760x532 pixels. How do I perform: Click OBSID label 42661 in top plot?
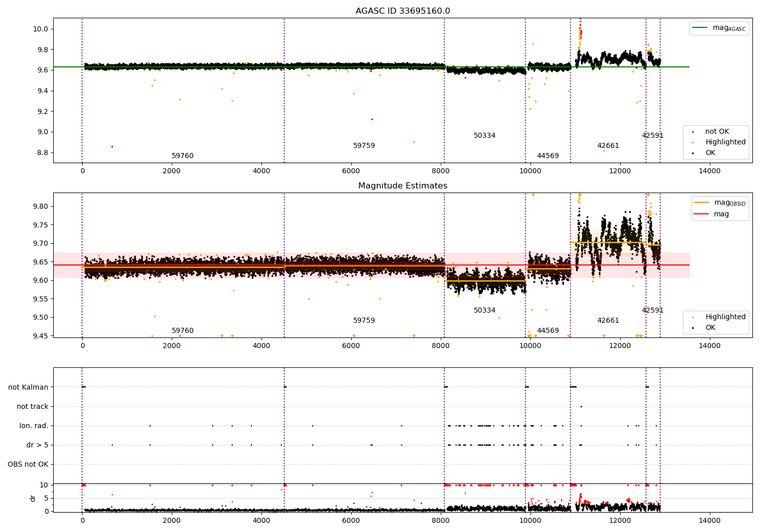click(x=608, y=146)
